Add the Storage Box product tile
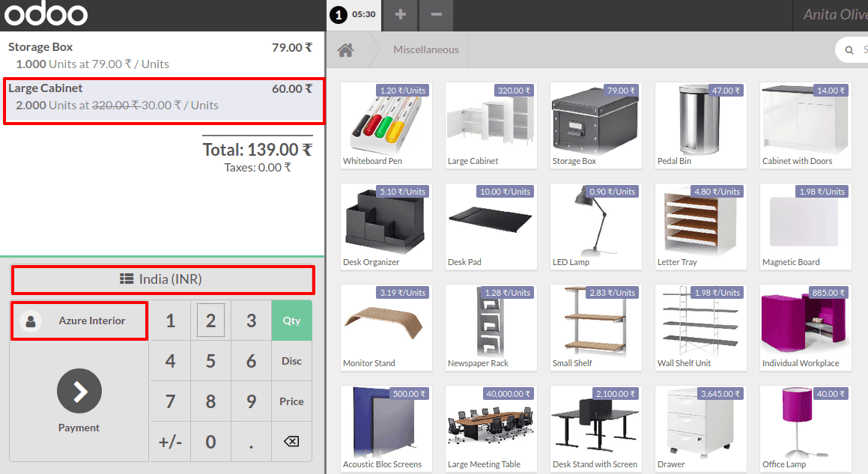The image size is (868, 474). click(x=595, y=125)
